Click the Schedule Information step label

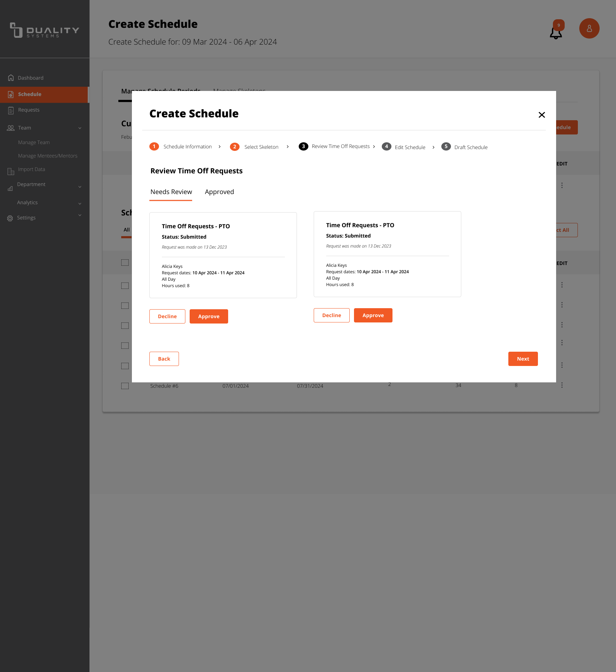click(x=188, y=147)
